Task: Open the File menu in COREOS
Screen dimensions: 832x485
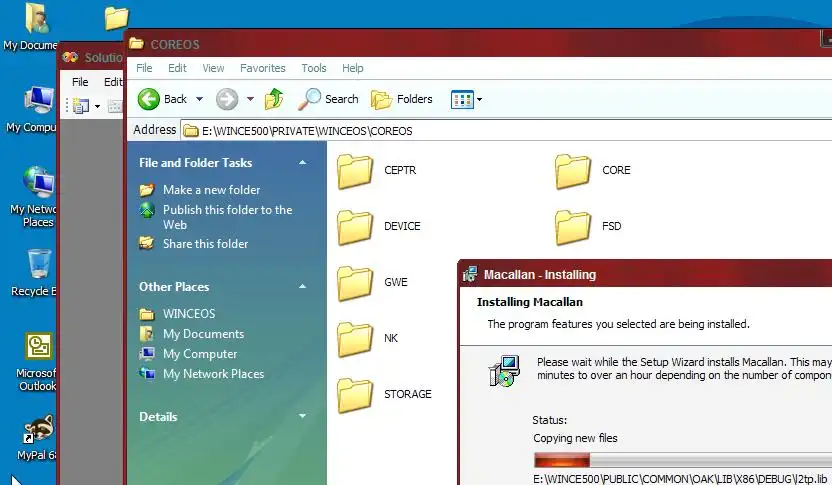Action: [144, 68]
